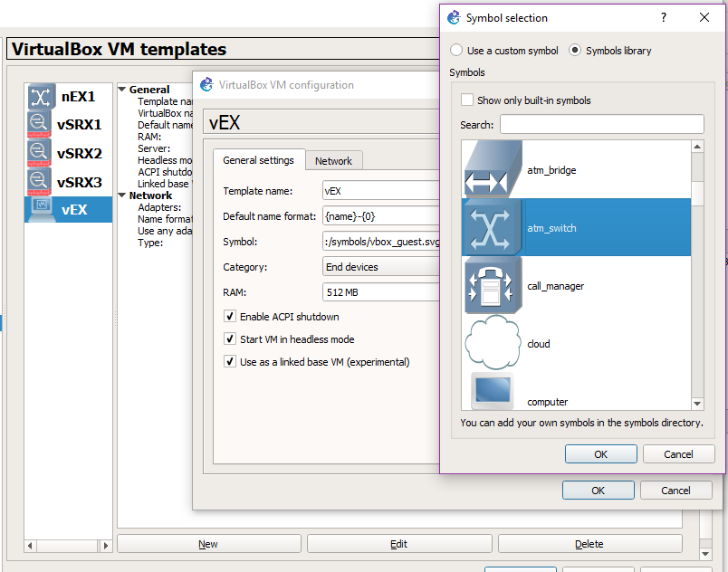Click the Server entry in General tree
The height and width of the screenshot is (572, 728).
[154, 148]
